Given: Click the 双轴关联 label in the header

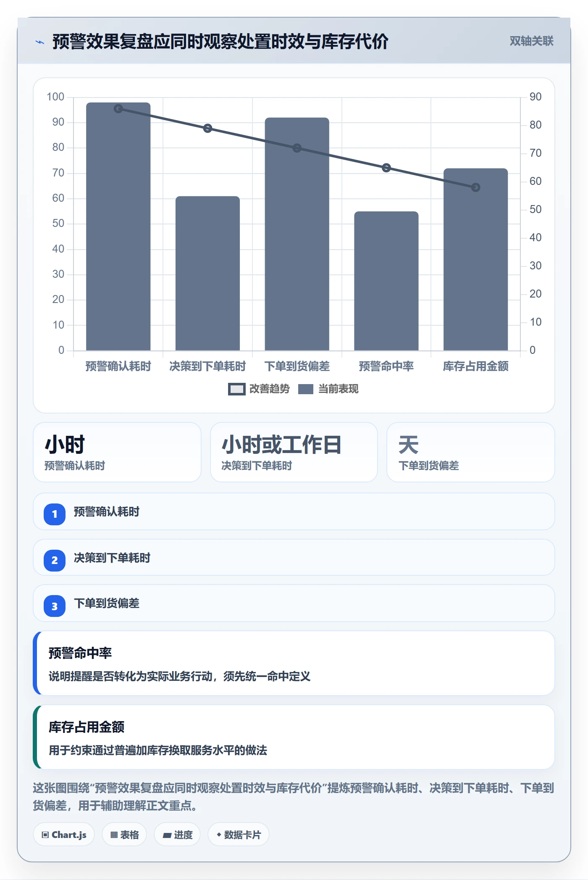Looking at the screenshot, I should (x=531, y=41).
